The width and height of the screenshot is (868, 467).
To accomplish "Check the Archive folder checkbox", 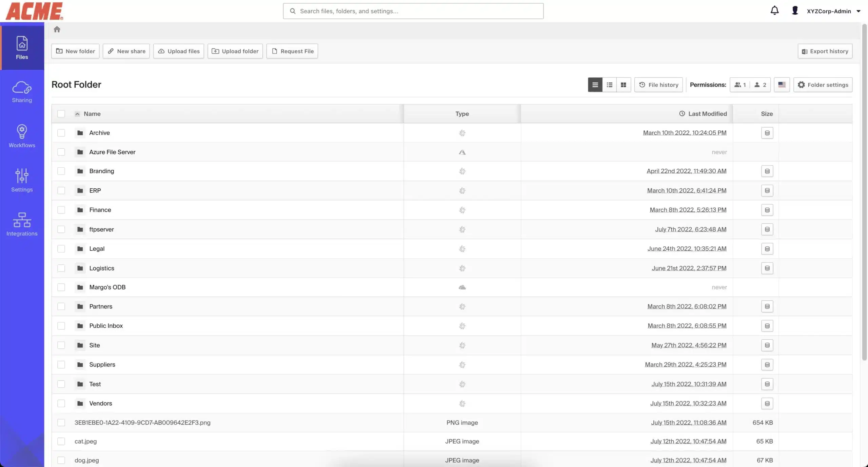I will pos(61,133).
